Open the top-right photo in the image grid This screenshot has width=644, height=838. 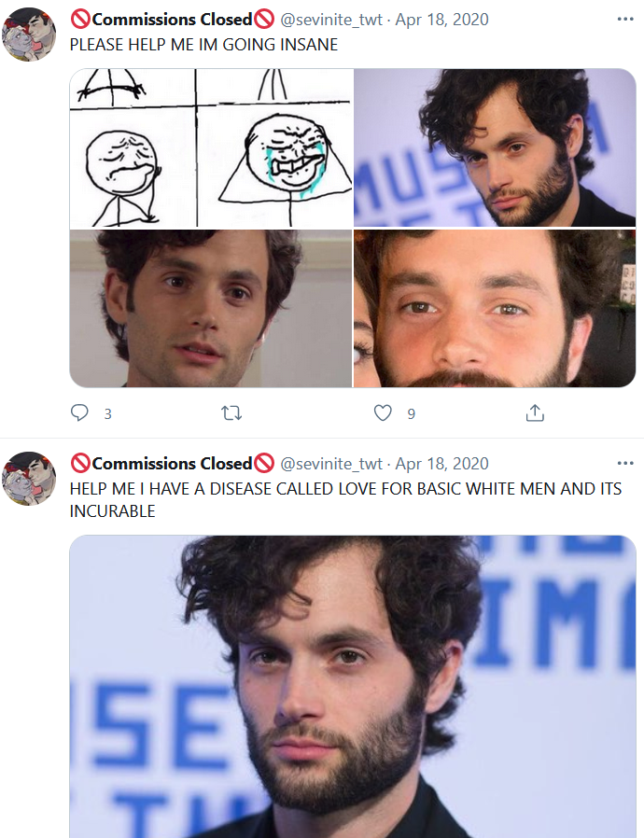[495, 148]
